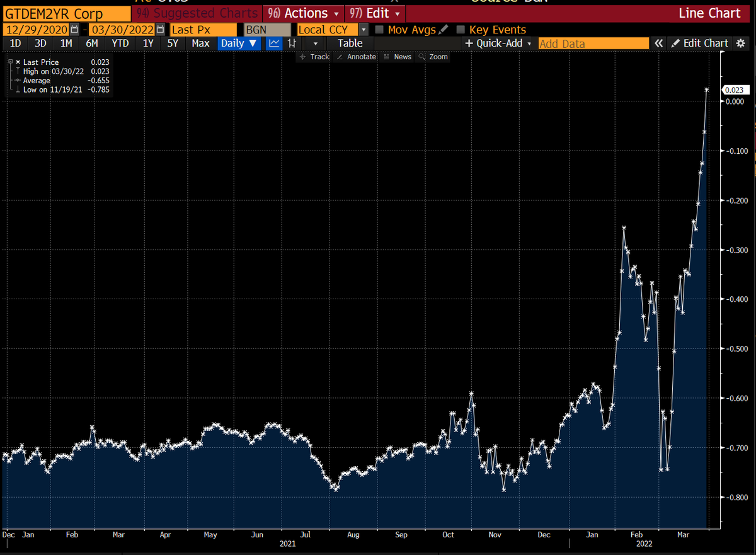
Task: Select the 3D time range
Action: click(40, 43)
